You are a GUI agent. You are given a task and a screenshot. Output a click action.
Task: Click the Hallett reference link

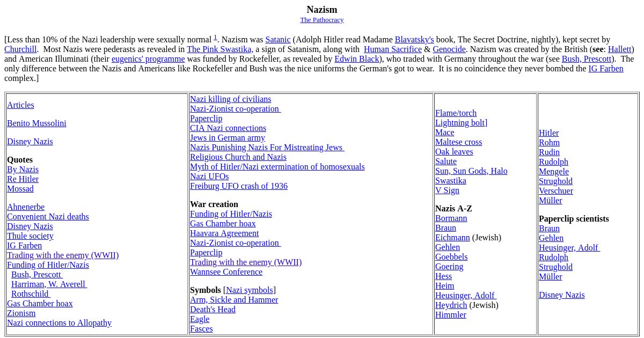click(620, 49)
